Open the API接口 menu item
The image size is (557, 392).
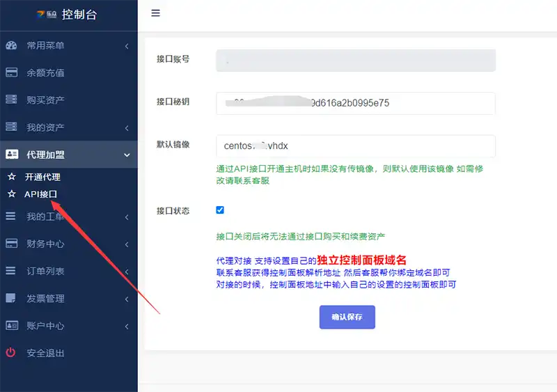click(x=40, y=194)
